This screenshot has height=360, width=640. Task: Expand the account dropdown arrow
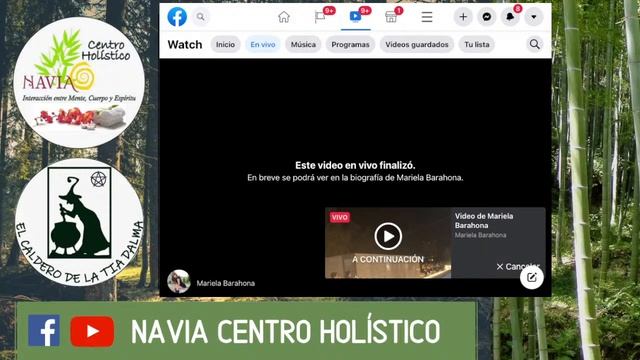click(x=533, y=17)
